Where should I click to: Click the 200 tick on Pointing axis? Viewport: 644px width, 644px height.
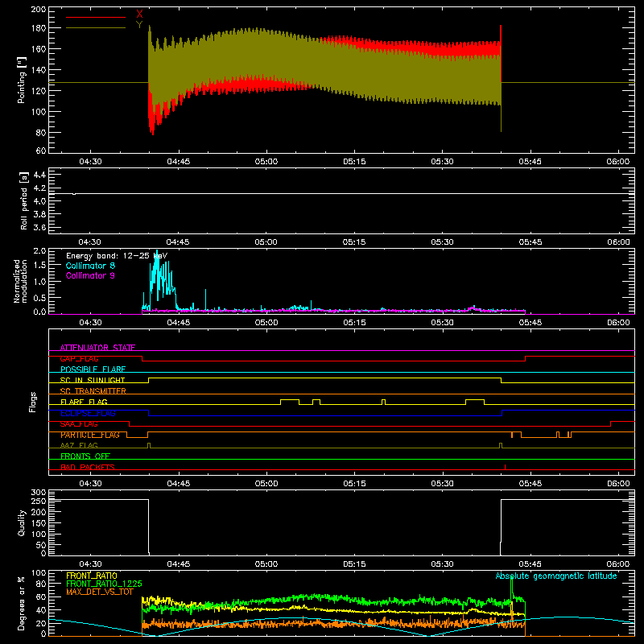pos(39,10)
